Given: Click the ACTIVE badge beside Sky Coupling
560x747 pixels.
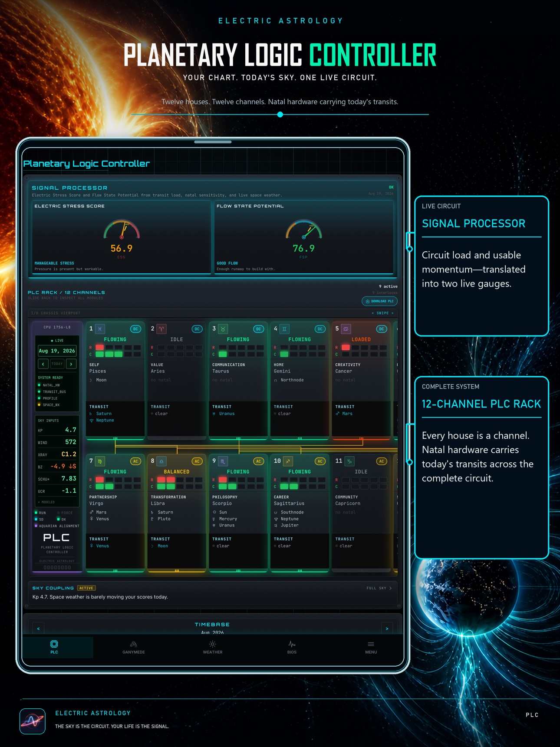Looking at the screenshot, I should 86,588.
